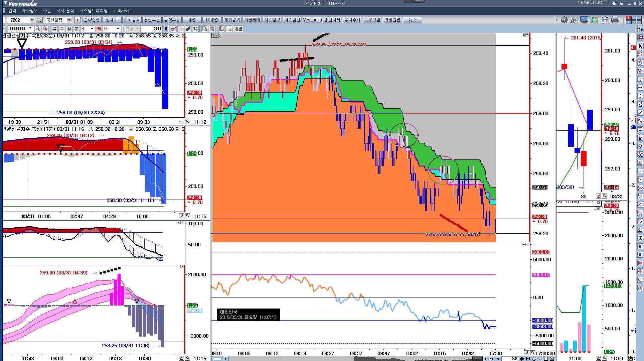Open the minute value 9 dropdown
644x361 pixels.
tap(92, 29)
